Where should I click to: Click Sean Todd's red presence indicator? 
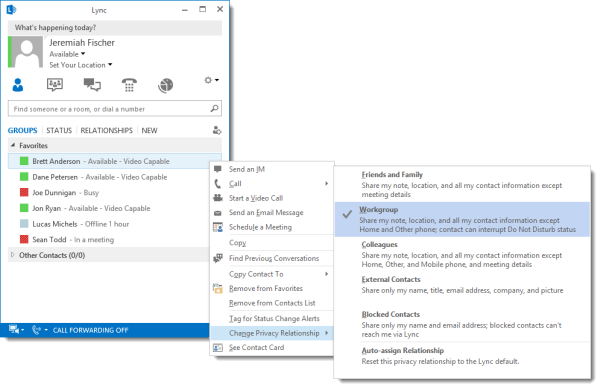pos(24,240)
